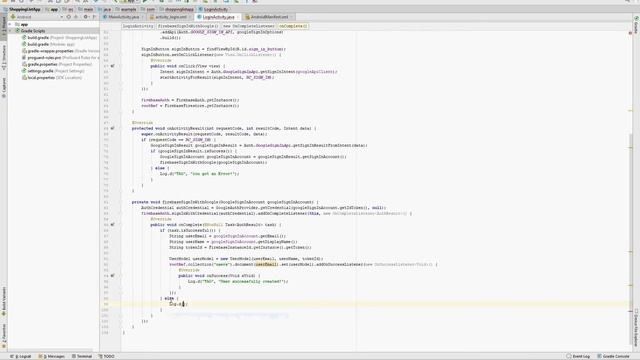Toggle the Build Variants tool window
The width and height of the screenshot is (640, 360).
[x=4, y=301]
